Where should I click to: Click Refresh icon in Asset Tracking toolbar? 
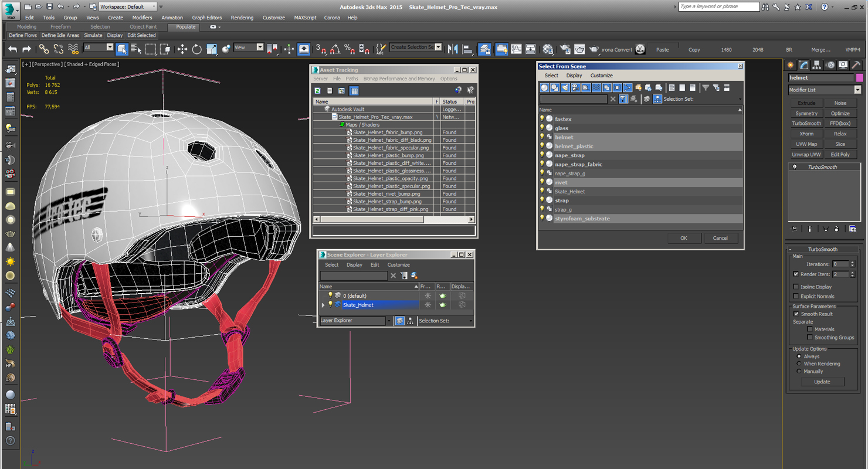pos(317,91)
